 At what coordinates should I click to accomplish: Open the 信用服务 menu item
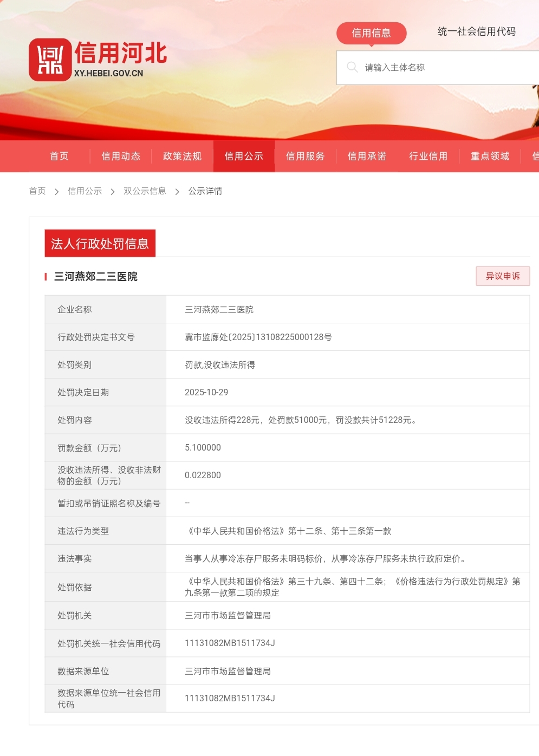click(x=305, y=156)
